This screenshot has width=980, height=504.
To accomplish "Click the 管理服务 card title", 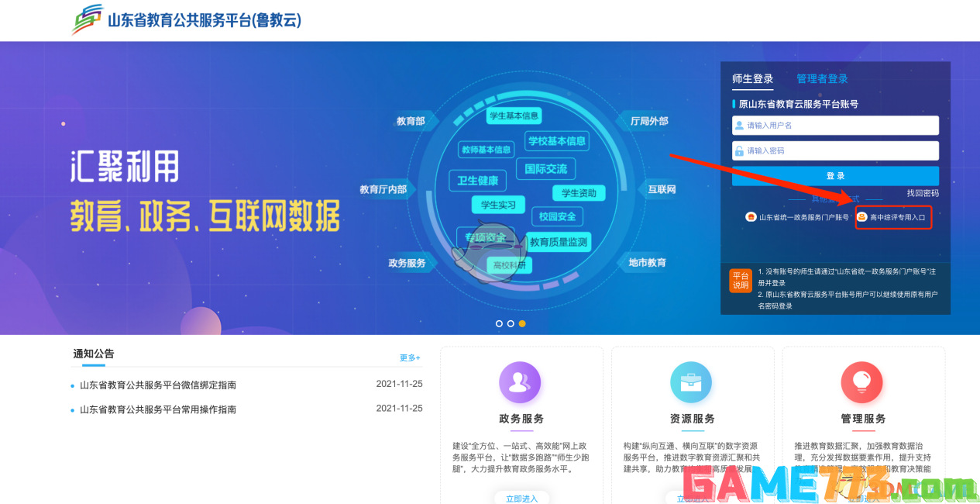I will pyautogui.click(x=863, y=419).
